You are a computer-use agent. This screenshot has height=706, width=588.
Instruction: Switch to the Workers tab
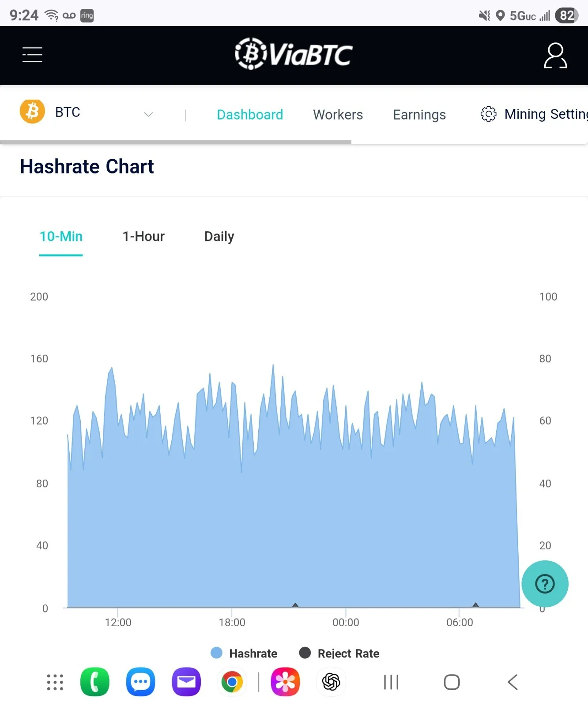338,115
